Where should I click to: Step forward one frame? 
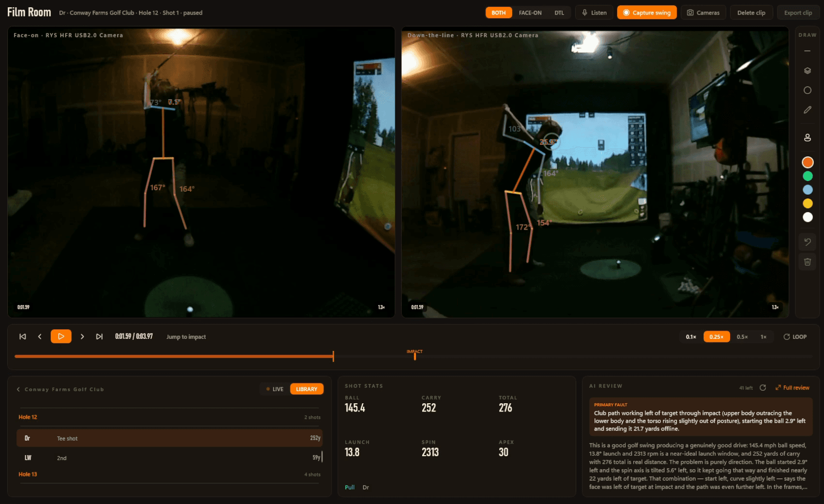pos(82,336)
